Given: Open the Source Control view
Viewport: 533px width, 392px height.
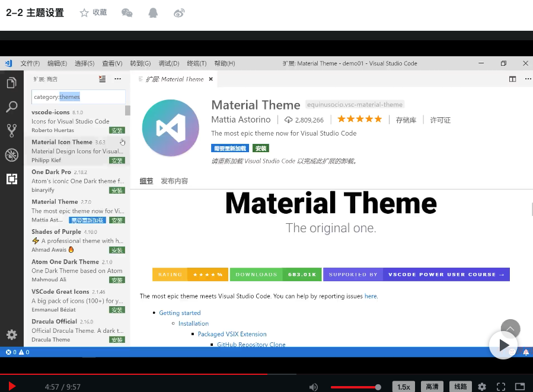Looking at the screenshot, I should 11,131.
